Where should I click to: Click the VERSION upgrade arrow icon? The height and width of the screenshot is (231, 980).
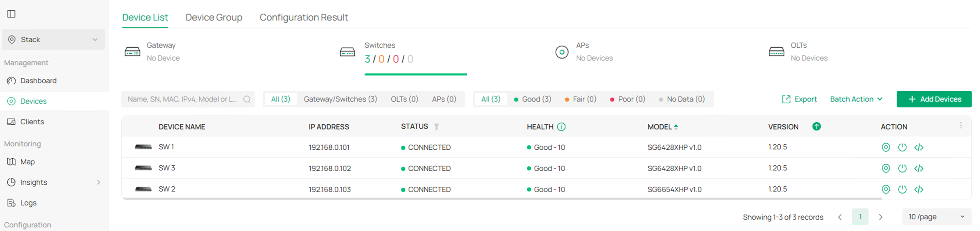pos(816,126)
